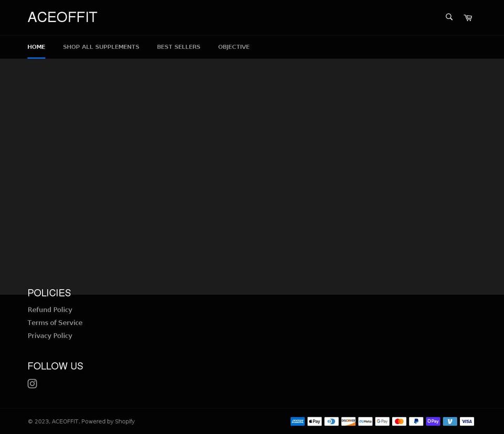Click the Discover payment icon
504x434 pixels.
[349, 421]
